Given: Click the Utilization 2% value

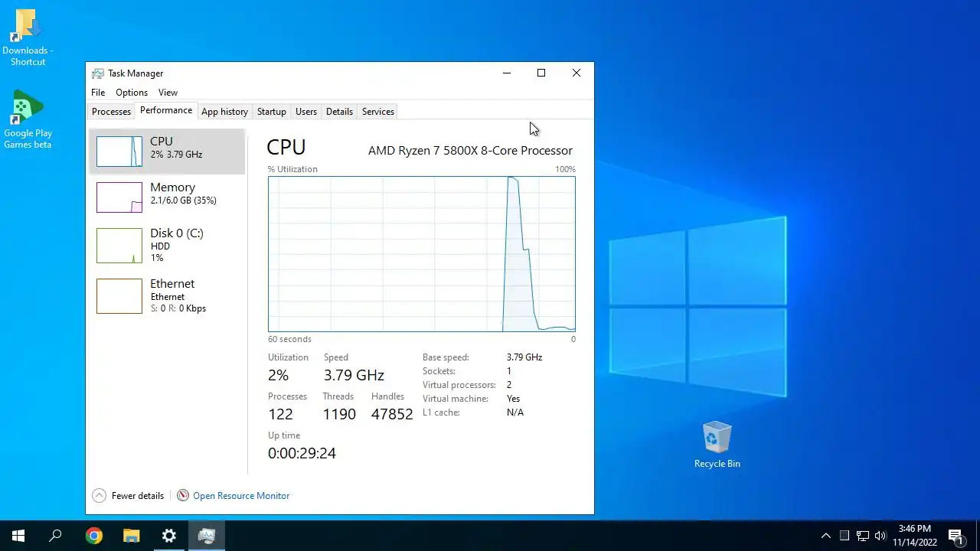Looking at the screenshot, I should pos(278,375).
